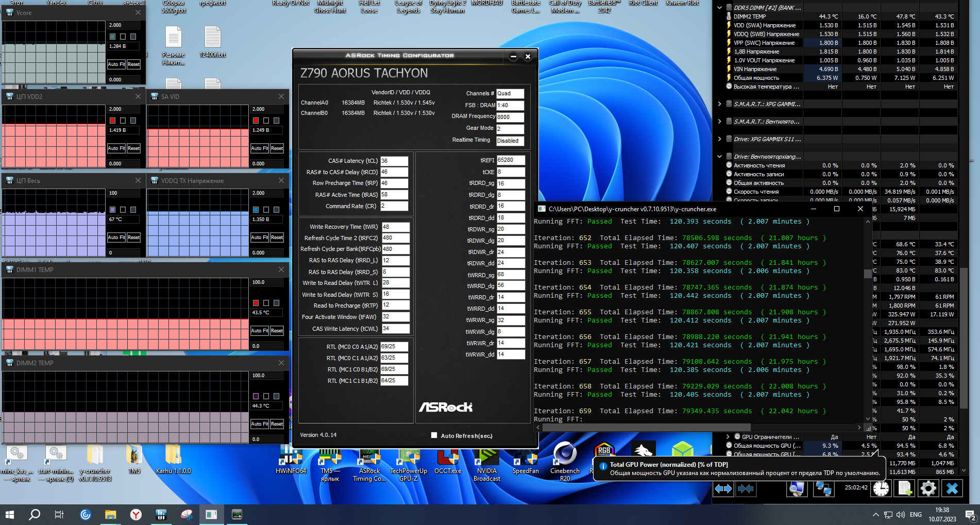Switch to the HWiNFO taskbar button
The image size is (980, 525).
point(161,514)
